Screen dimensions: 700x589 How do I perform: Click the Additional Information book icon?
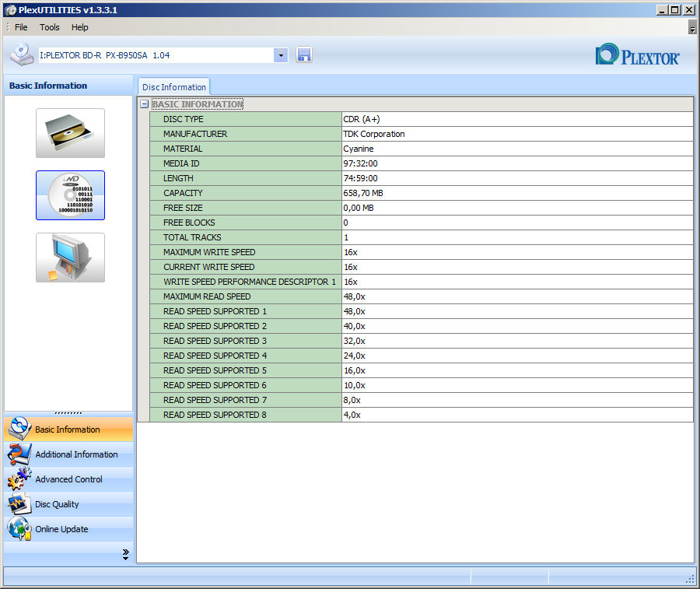[19, 454]
